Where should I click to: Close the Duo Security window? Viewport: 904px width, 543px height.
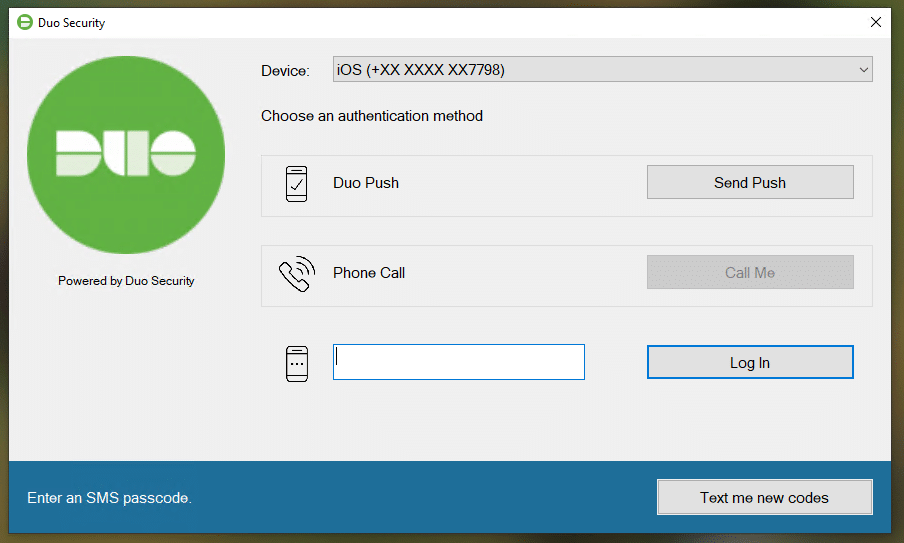pyautogui.click(x=876, y=22)
